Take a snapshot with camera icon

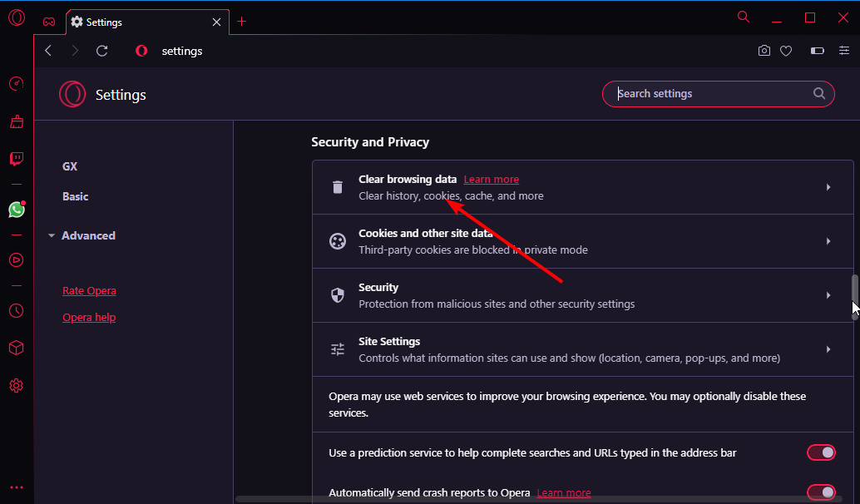764,51
